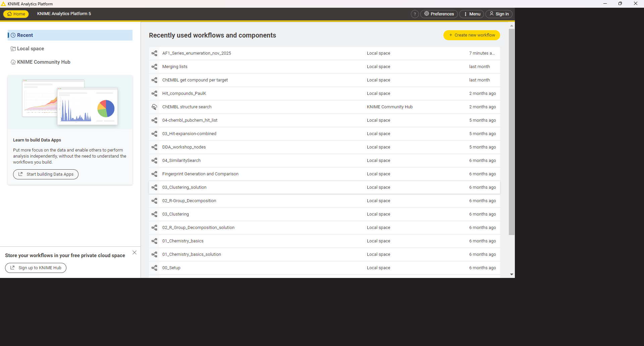Click Sign up to KNIME Hub
644x346 pixels.
(36, 268)
